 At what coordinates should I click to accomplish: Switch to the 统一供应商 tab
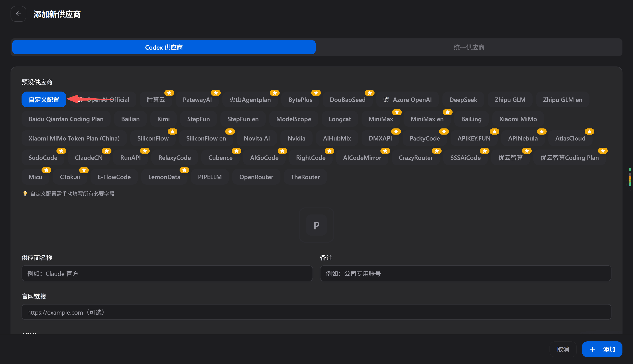click(x=469, y=47)
